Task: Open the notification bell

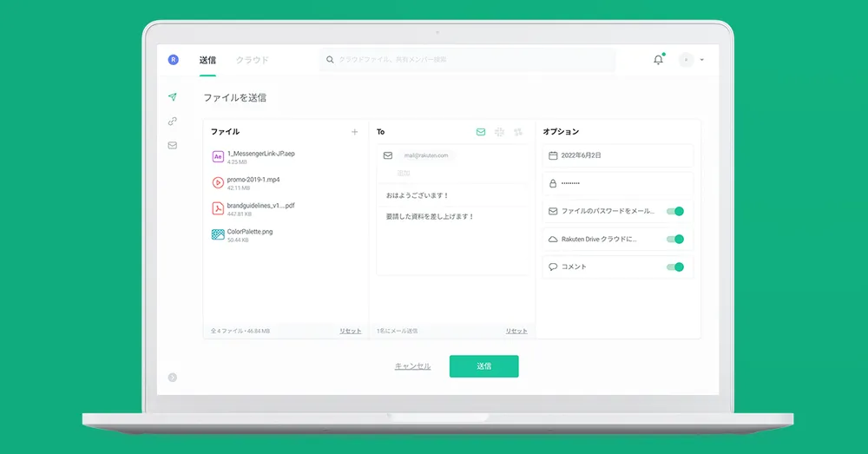Action: coord(658,60)
